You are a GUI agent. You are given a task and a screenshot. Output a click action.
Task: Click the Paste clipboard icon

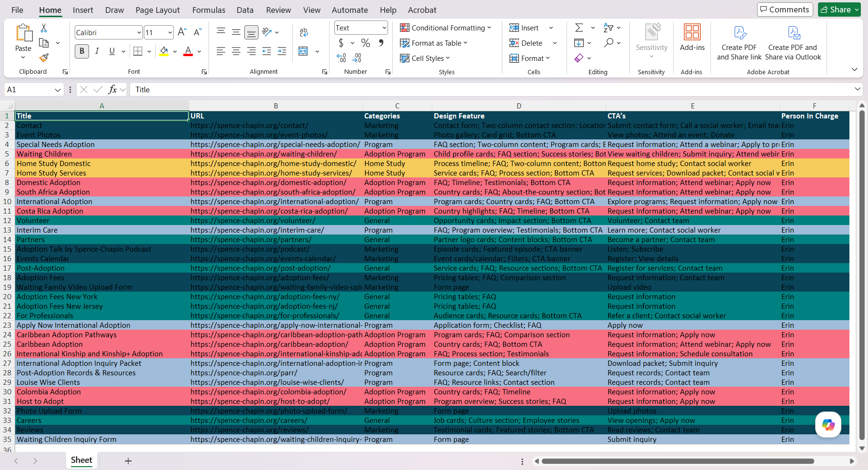coord(23,33)
